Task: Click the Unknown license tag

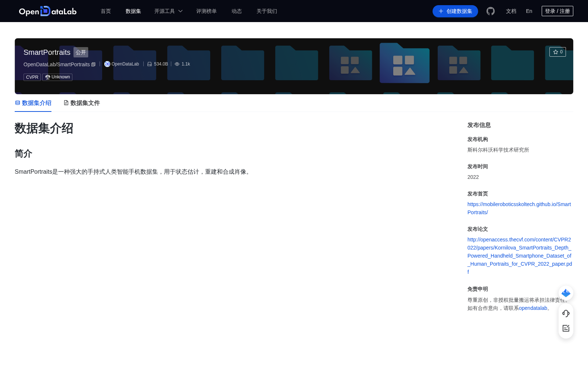Action: [57, 77]
